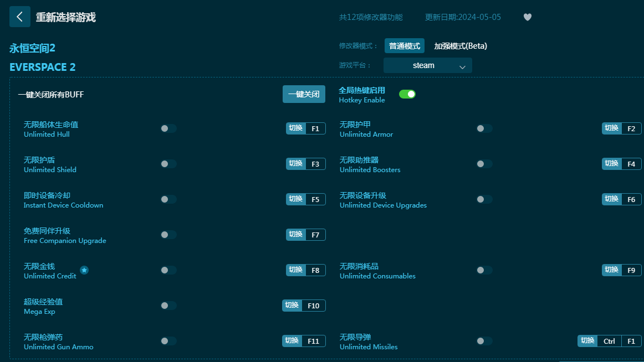
Task: Click the Unlimited Hull label
Action: [x=47, y=135]
